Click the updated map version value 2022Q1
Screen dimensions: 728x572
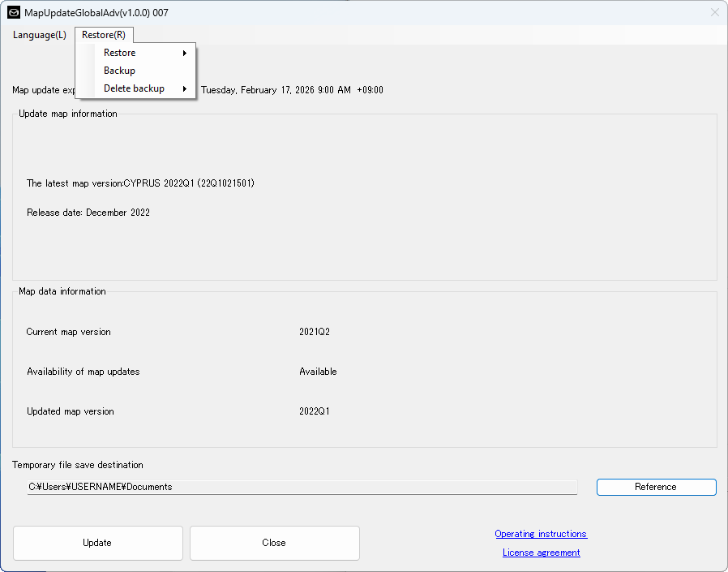pyautogui.click(x=315, y=411)
